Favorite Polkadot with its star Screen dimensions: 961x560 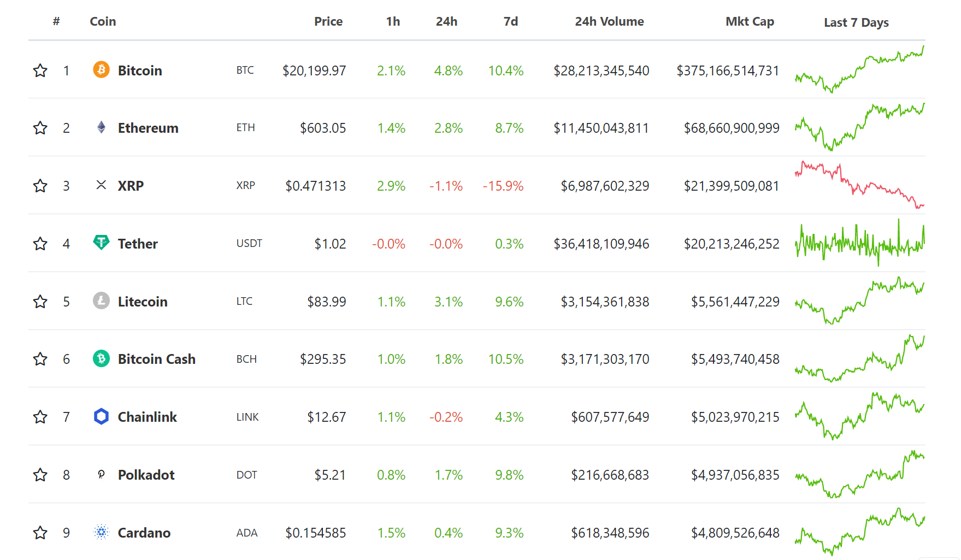tap(40, 475)
